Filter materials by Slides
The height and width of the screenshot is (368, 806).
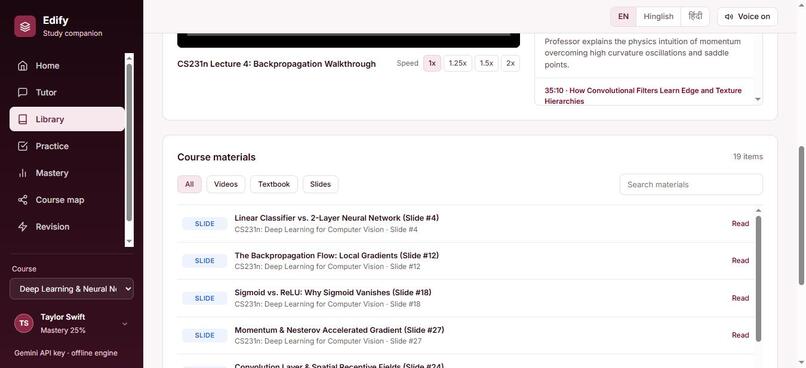click(320, 184)
